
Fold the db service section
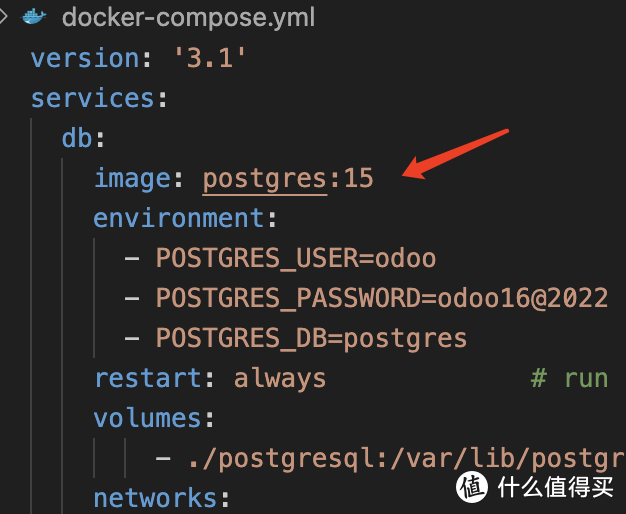pos(78,139)
